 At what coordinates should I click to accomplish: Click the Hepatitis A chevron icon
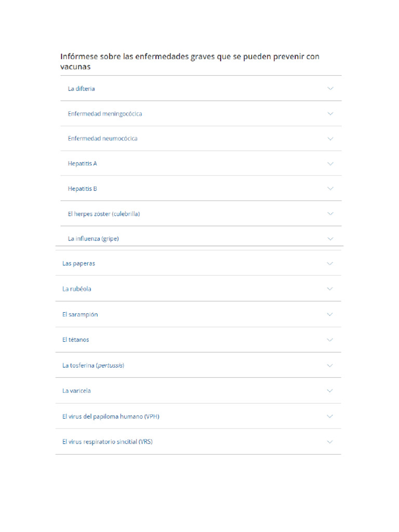point(330,164)
